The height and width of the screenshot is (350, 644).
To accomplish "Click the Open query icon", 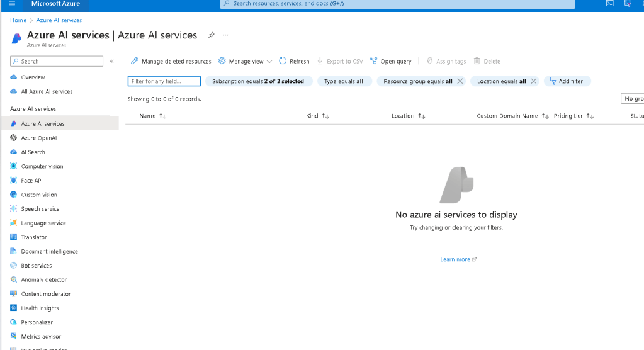I will [x=373, y=61].
